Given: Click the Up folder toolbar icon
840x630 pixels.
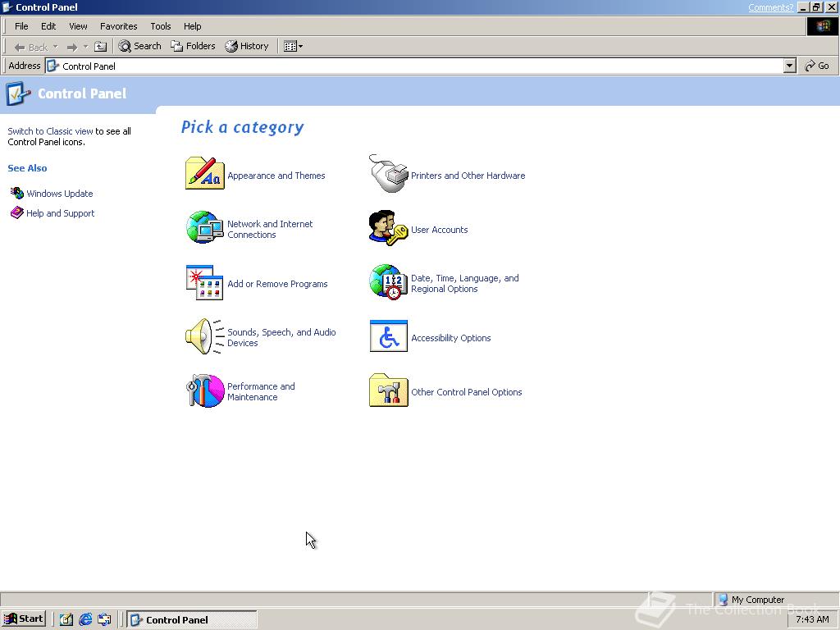Looking at the screenshot, I should pyautogui.click(x=100, y=47).
